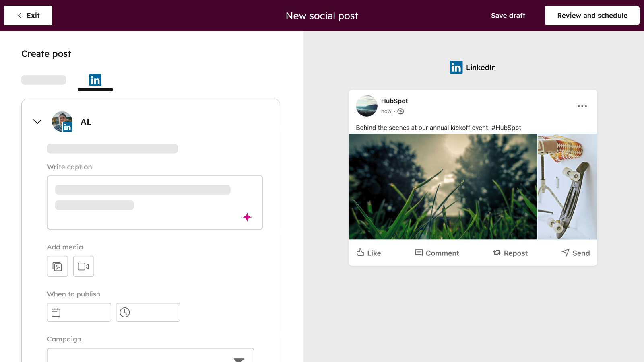This screenshot has height=362, width=644.
Task: Add an image via the media icon
Action: tap(58, 266)
